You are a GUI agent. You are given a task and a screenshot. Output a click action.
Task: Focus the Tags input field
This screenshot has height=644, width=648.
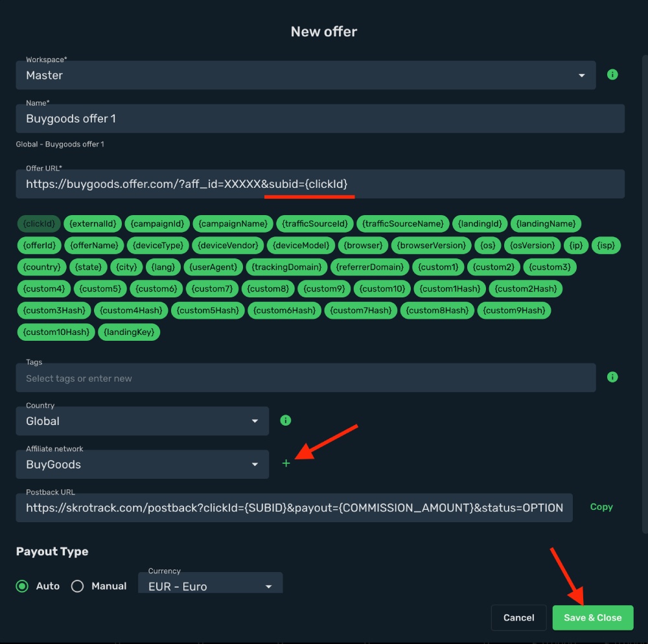tap(306, 378)
